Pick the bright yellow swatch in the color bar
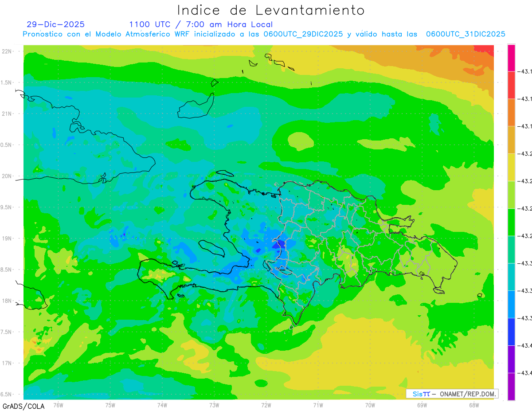The height and width of the screenshot is (411, 532). pos(511,167)
